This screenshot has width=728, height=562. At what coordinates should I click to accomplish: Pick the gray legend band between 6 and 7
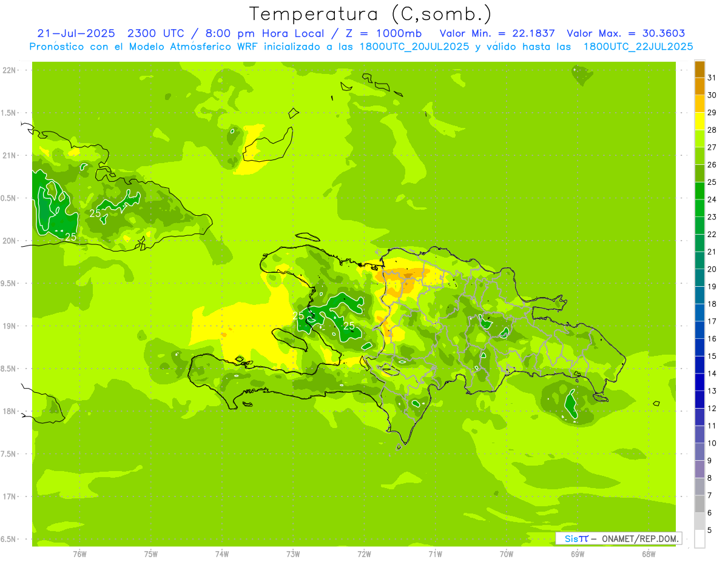click(699, 504)
